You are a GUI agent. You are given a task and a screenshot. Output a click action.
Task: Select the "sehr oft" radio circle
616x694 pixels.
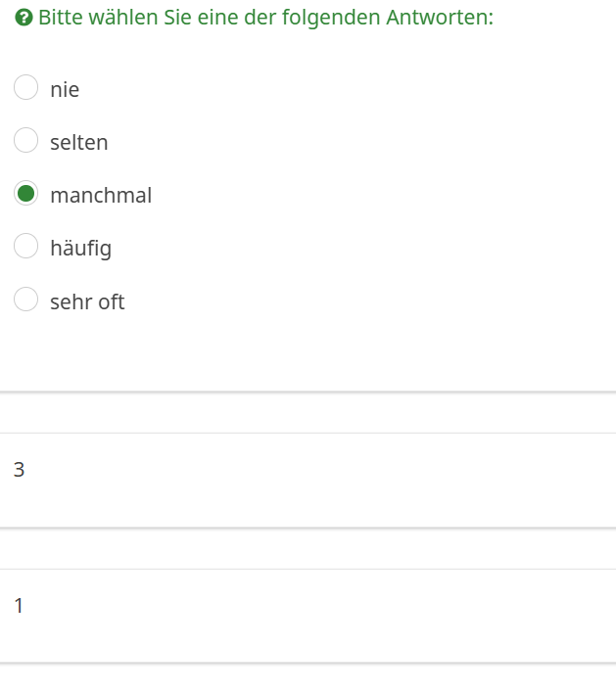[25, 300]
